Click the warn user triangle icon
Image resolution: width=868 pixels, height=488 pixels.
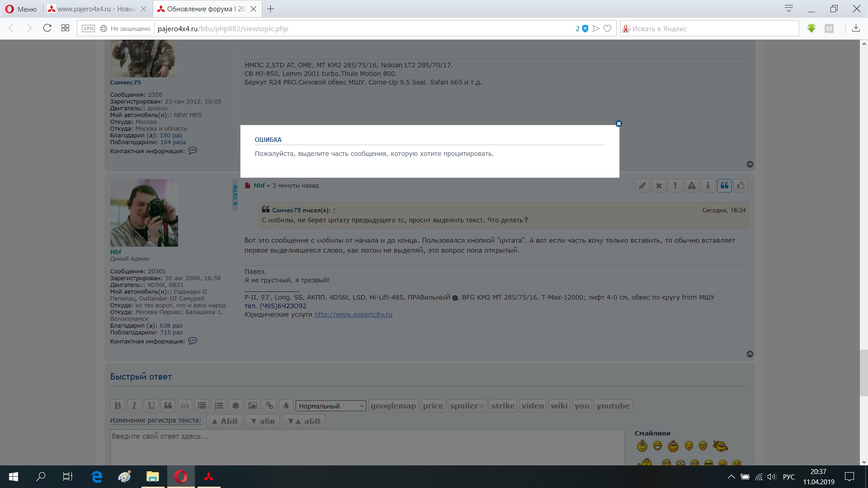pyautogui.click(x=692, y=186)
